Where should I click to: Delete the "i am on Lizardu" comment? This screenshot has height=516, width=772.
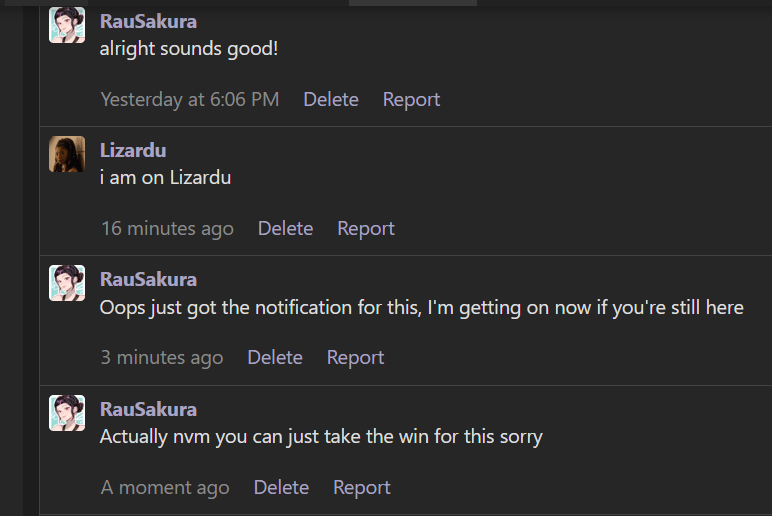(x=285, y=228)
